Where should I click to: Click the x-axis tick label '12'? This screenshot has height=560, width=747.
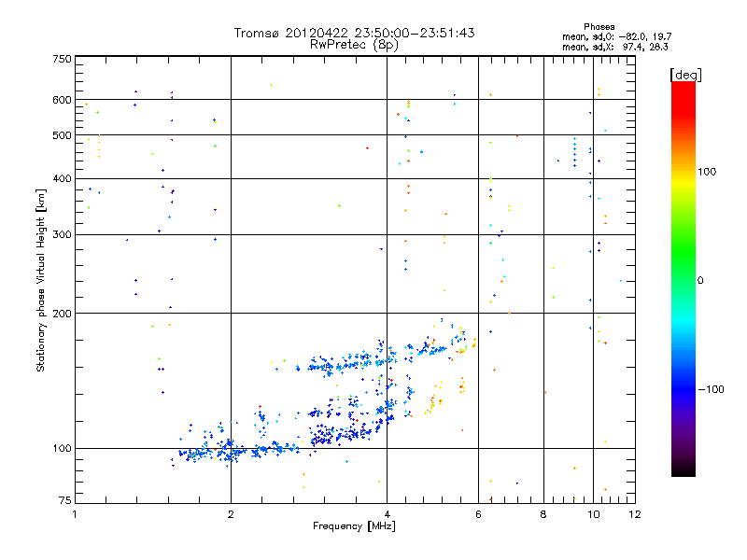[x=635, y=514]
